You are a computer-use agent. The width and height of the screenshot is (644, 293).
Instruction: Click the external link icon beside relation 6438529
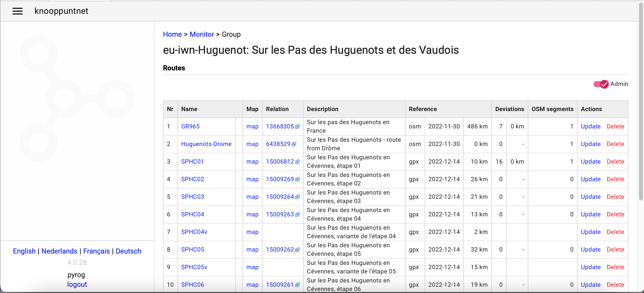click(x=294, y=144)
